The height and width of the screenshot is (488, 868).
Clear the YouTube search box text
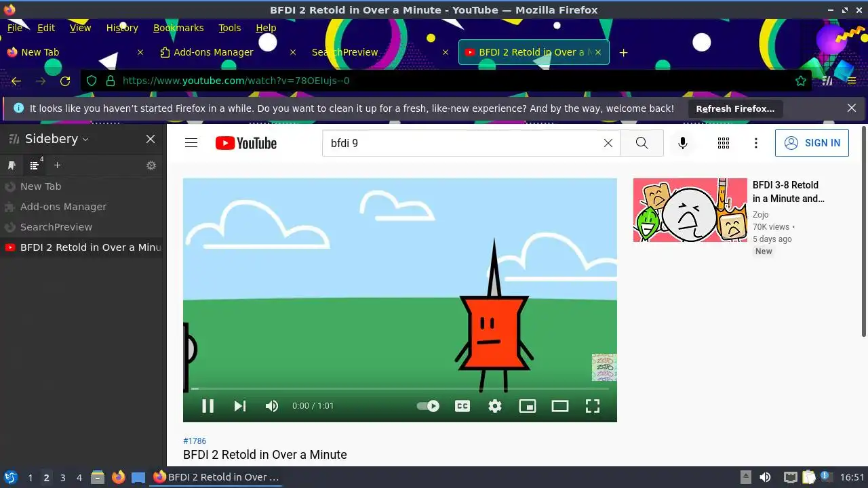608,143
